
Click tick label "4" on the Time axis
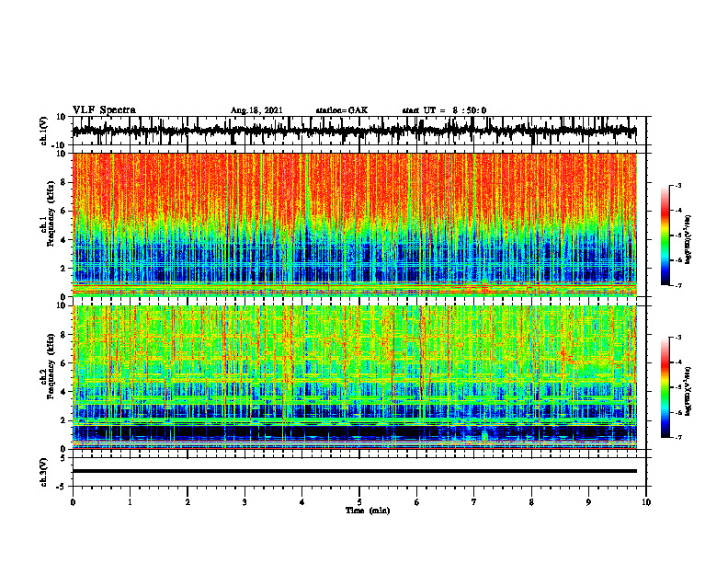click(302, 502)
